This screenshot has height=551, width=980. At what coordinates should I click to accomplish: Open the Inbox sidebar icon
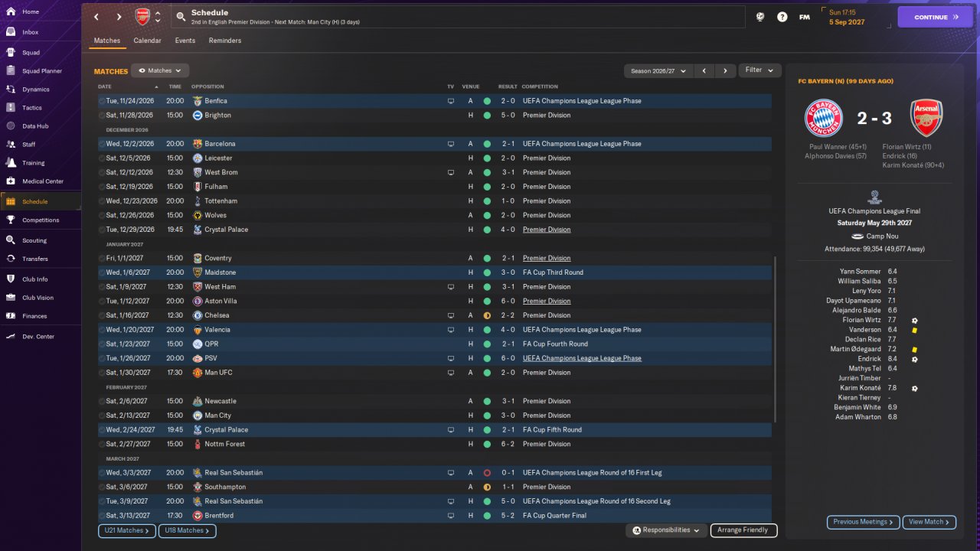11,32
